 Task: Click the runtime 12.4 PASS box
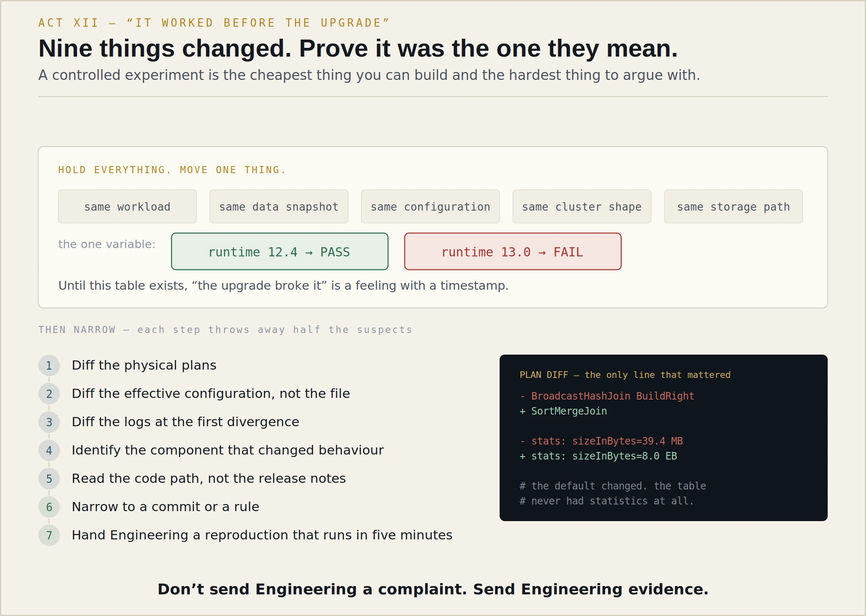coord(280,251)
